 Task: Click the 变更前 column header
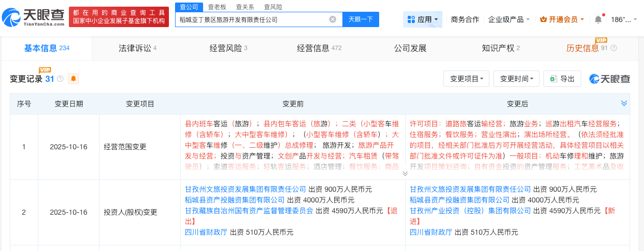tap(293, 104)
